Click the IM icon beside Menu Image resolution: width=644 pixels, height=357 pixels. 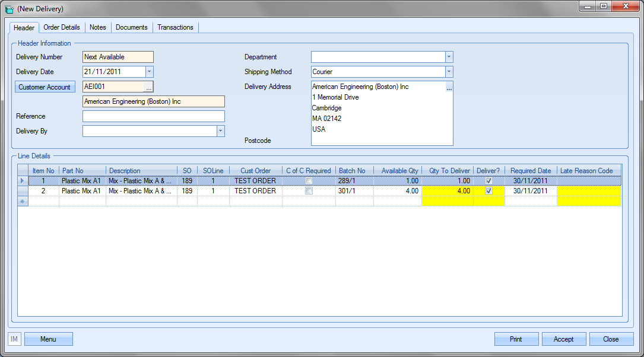click(x=15, y=339)
